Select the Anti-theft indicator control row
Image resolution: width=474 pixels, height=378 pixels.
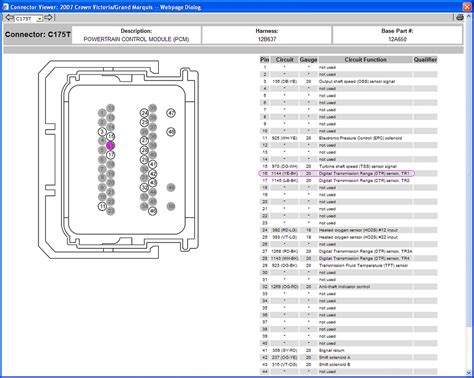348,287
